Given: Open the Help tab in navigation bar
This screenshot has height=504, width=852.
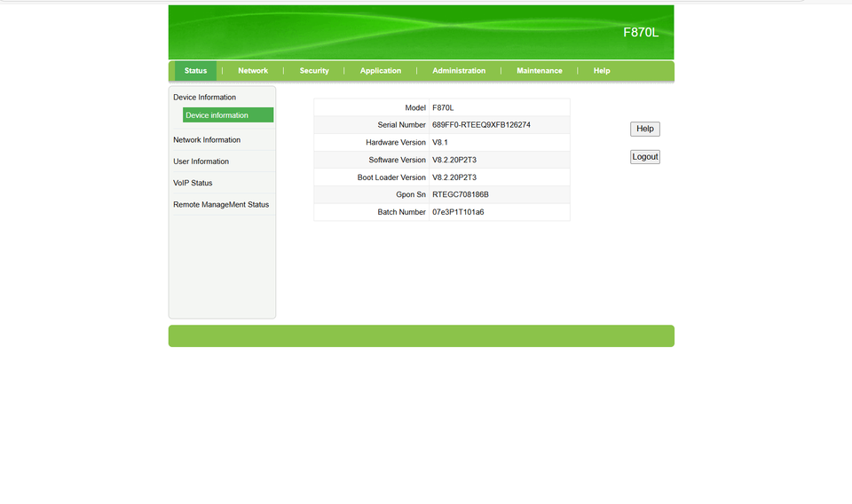Looking at the screenshot, I should 602,71.
